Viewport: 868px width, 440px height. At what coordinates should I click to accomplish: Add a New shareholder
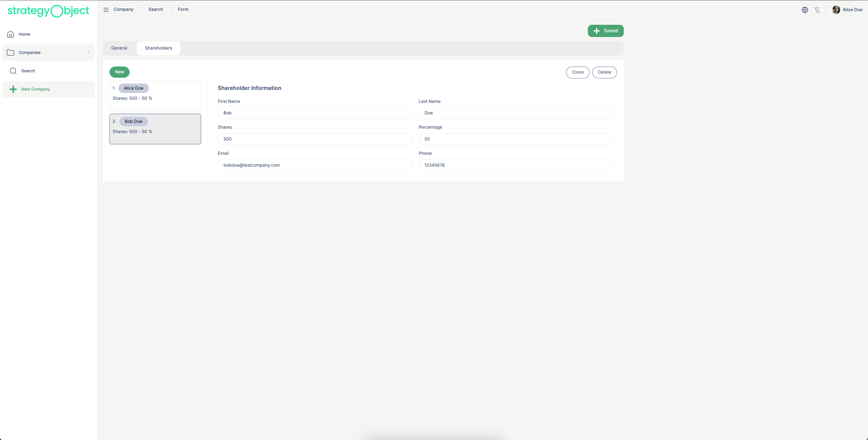(119, 72)
